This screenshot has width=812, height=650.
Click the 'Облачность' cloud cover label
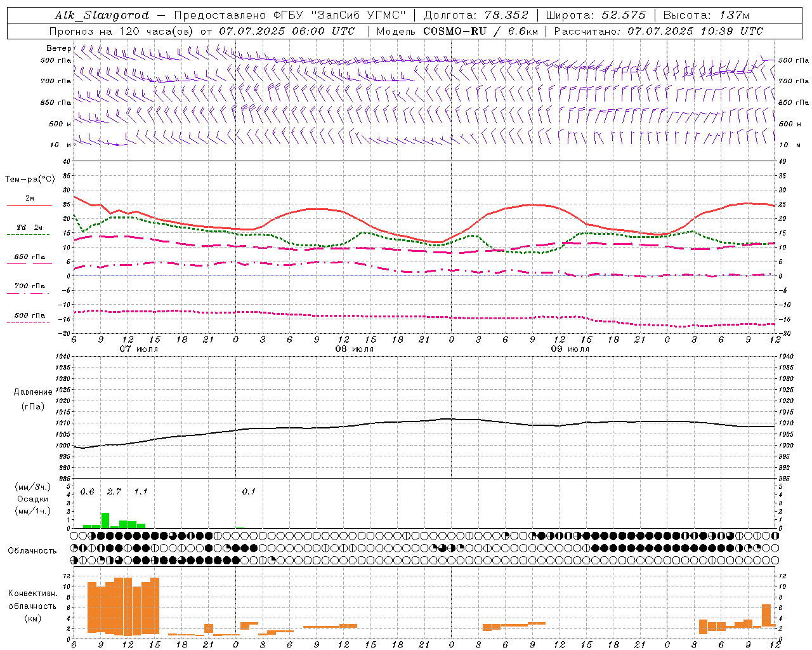tap(32, 550)
